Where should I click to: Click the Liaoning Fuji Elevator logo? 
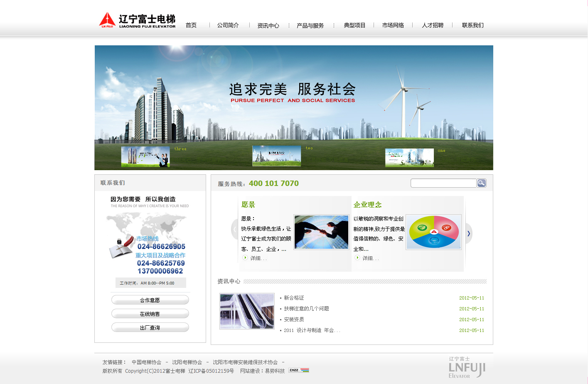click(137, 20)
